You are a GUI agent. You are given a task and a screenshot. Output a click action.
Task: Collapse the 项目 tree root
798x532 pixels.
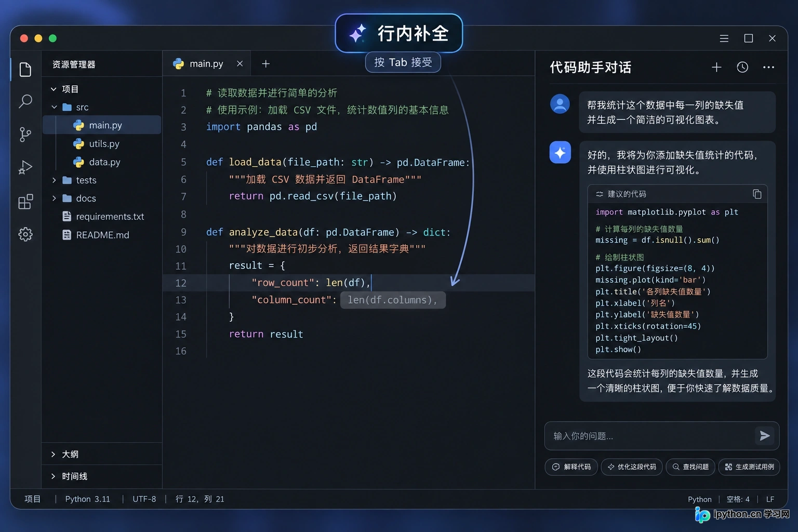(54, 89)
